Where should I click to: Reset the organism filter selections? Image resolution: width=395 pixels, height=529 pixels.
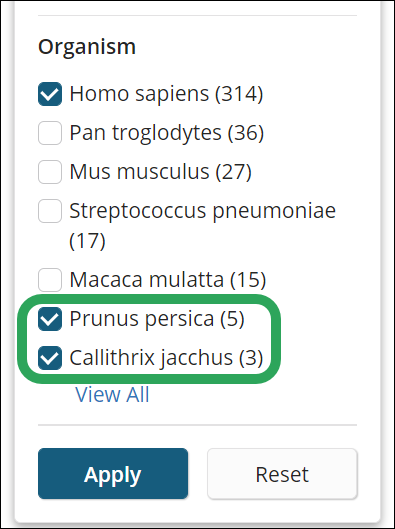[x=282, y=474]
